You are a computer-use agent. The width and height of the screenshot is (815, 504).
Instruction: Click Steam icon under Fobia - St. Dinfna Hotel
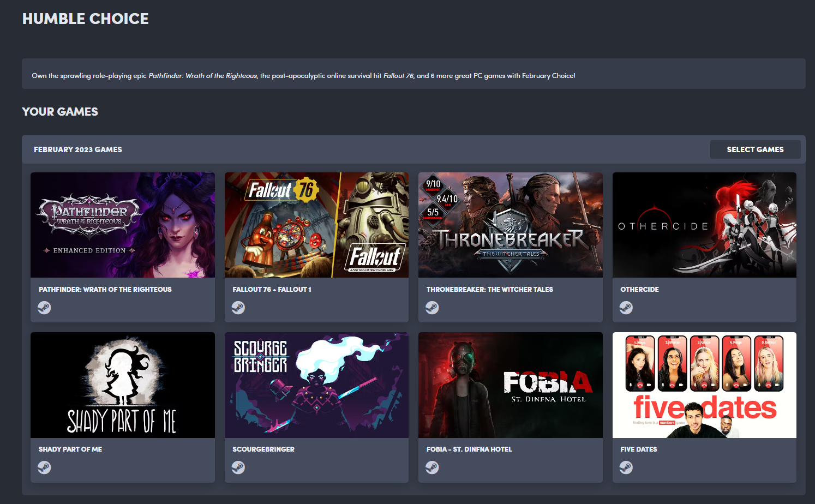tap(432, 467)
